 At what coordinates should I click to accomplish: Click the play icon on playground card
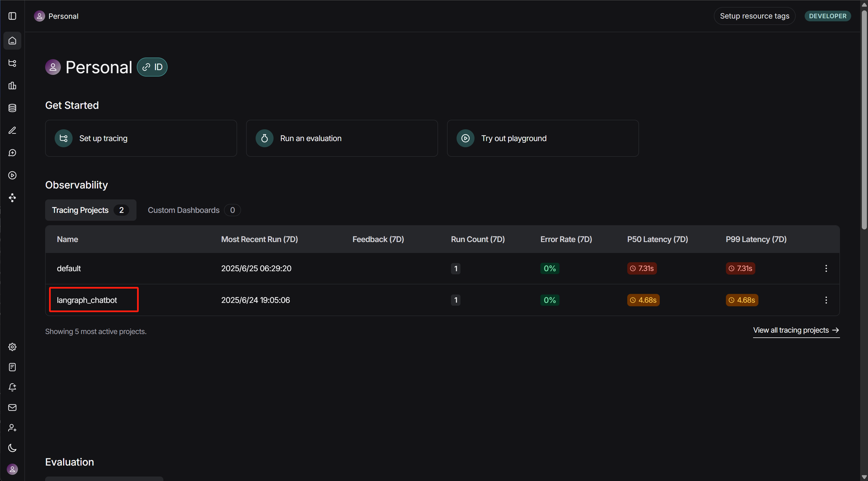[x=465, y=138]
